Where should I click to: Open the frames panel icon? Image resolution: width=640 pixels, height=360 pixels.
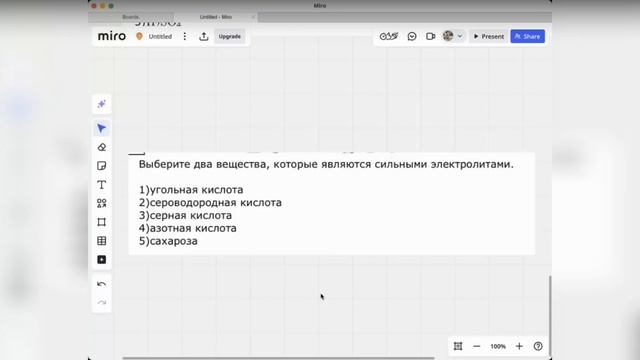(458, 346)
